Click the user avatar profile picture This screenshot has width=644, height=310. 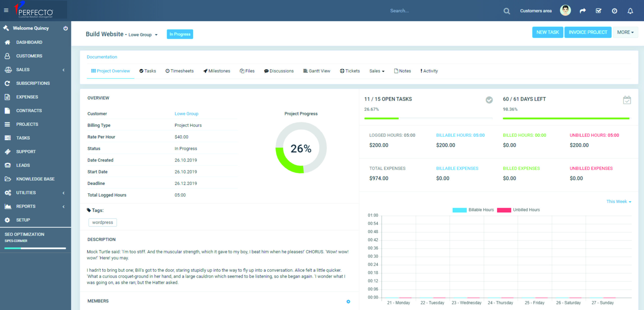click(565, 11)
